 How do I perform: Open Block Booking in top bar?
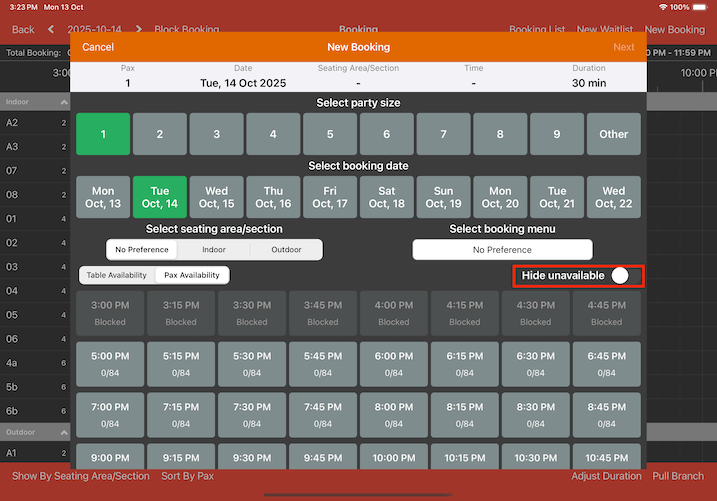pos(187,30)
